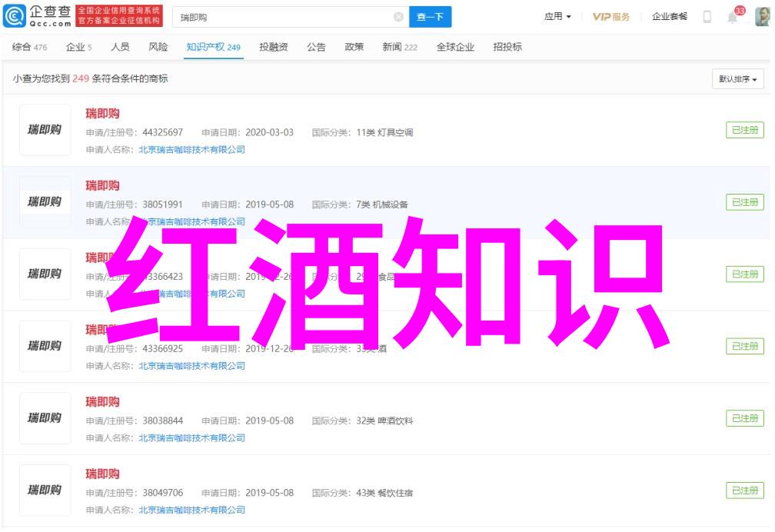The width and height of the screenshot is (775, 532).
Task: Open the mobile phone icon in header
Action: (707, 17)
